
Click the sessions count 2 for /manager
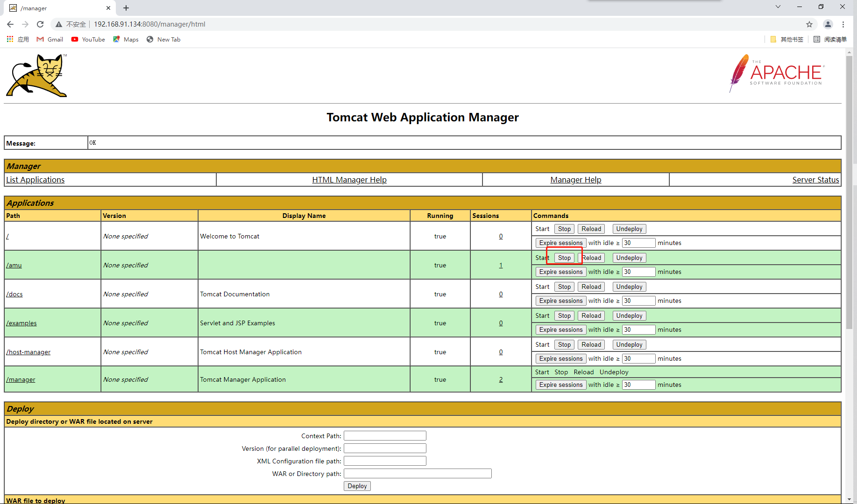(501, 379)
